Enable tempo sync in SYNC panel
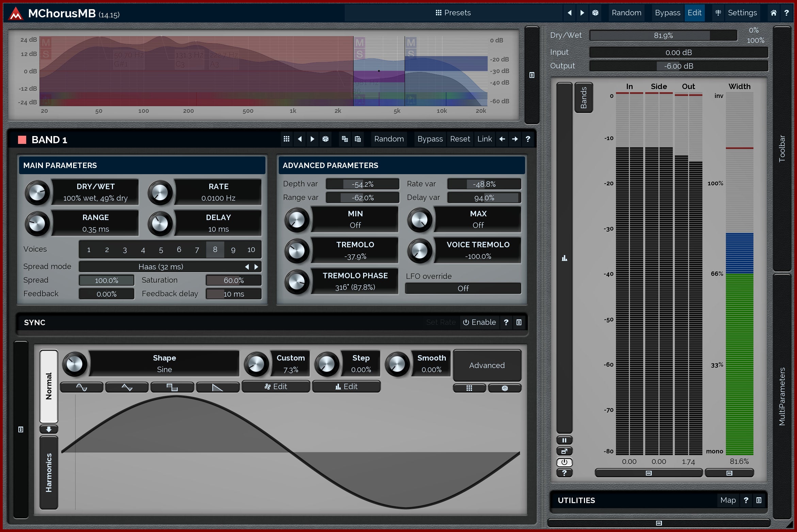This screenshot has width=797, height=532. click(x=479, y=322)
